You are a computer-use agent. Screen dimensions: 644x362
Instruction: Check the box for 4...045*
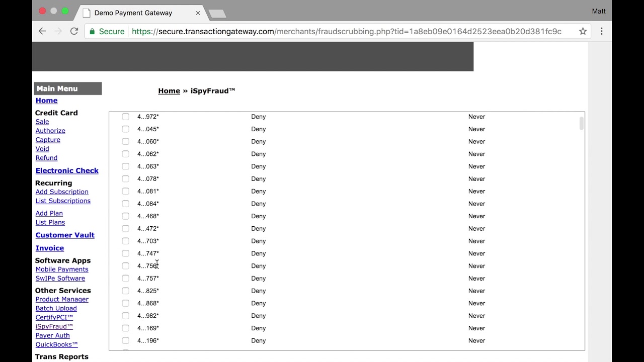(x=126, y=129)
